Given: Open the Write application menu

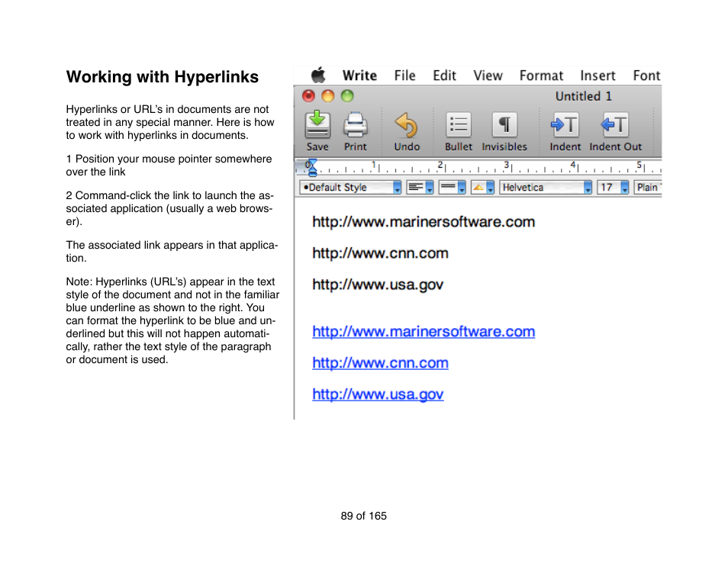Looking at the screenshot, I should pos(359,76).
